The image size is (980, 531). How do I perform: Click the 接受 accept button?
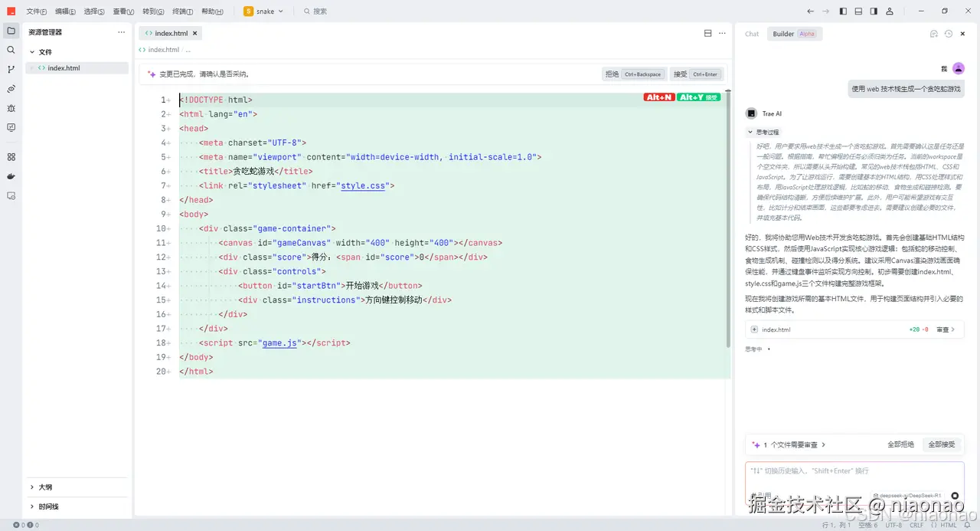696,74
